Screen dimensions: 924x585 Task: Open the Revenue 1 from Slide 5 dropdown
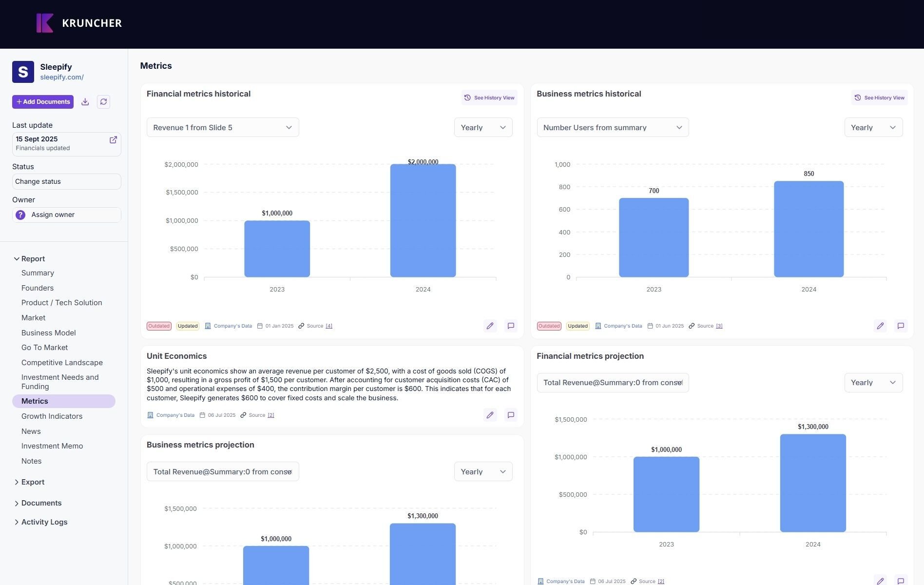click(x=223, y=128)
